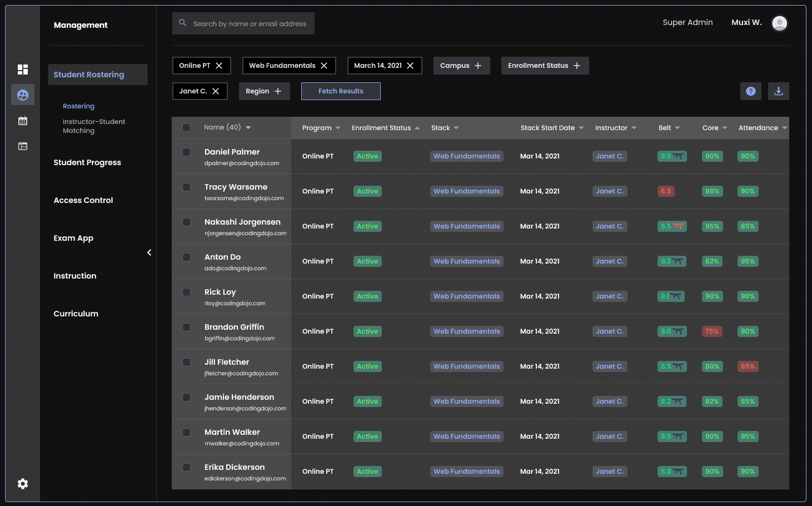Open Curriculum section
This screenshot has width=812, height=506.
(76, 314)
